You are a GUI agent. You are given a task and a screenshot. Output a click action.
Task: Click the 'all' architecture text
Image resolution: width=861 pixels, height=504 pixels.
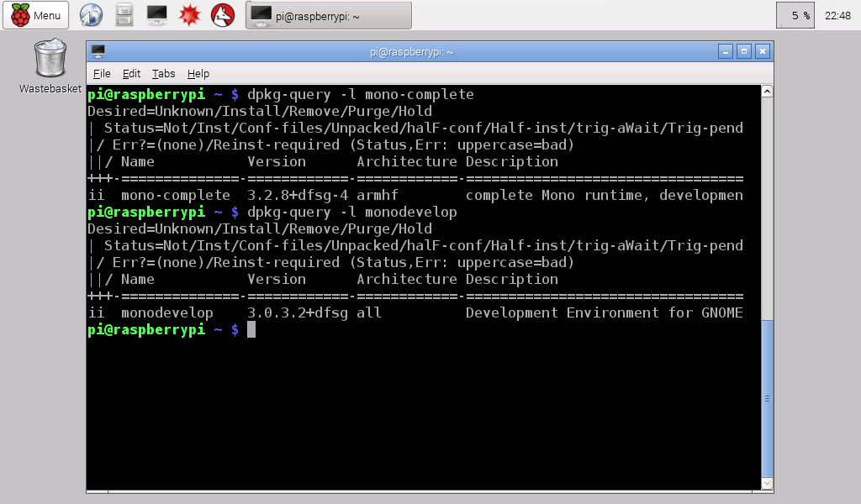(x=369, y=312)
